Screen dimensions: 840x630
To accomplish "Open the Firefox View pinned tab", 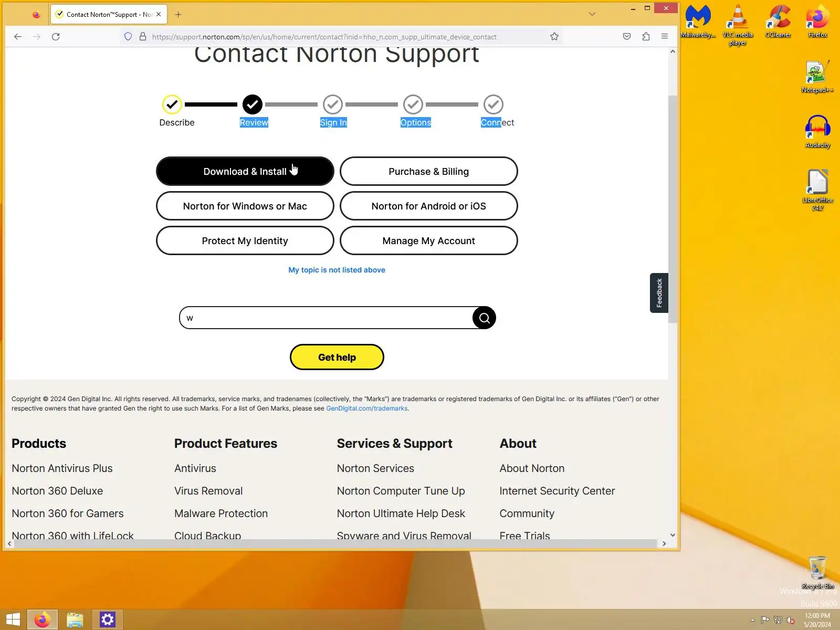I will [36, 15].
